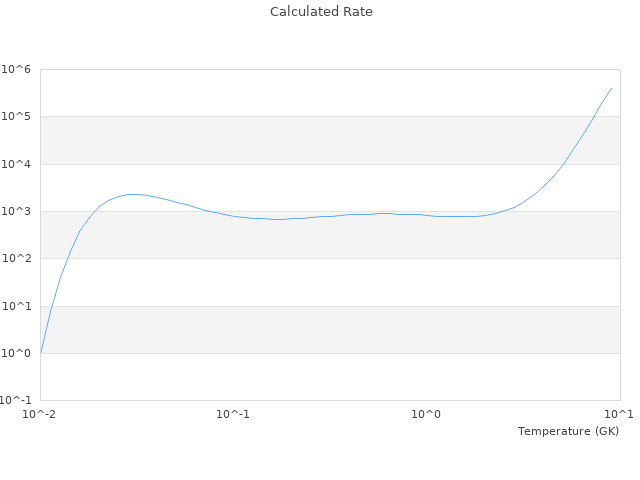640x480 pixels.
Task: Click the 10^1 label on the y-axis
Action: click(x=17, y=306)
